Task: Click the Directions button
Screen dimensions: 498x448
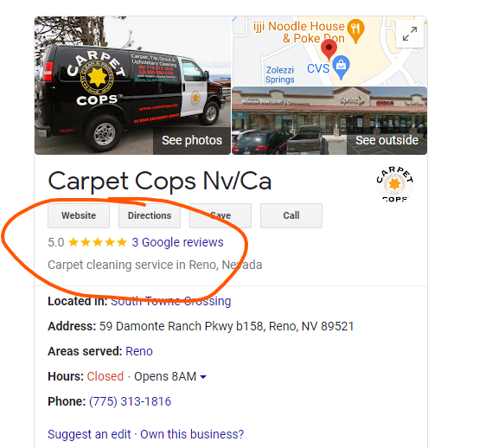Action: 150,215
